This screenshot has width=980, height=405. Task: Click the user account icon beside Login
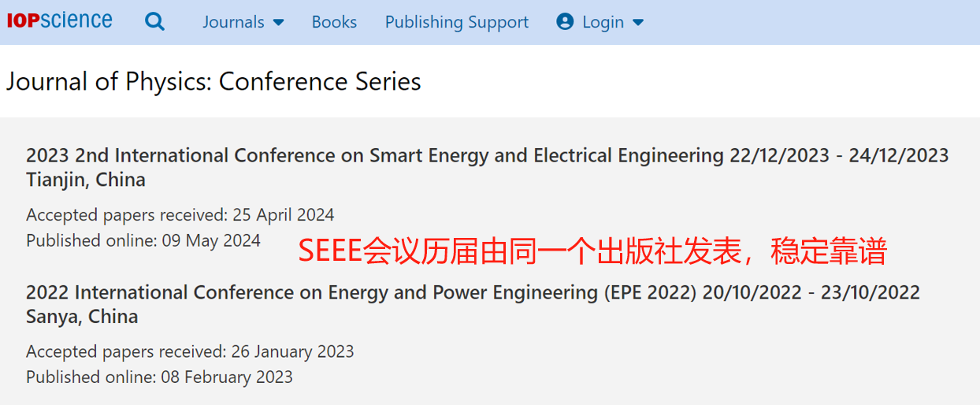(565, 22)
